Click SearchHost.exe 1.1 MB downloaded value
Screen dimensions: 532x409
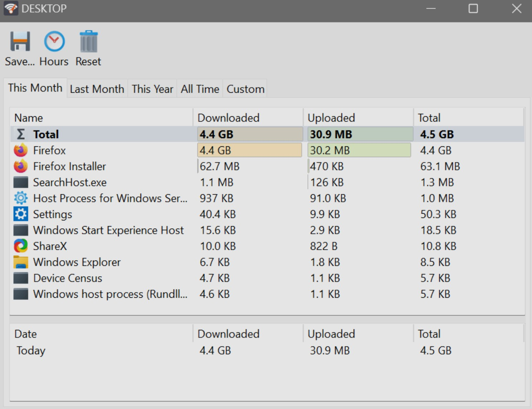pos(216,182)
